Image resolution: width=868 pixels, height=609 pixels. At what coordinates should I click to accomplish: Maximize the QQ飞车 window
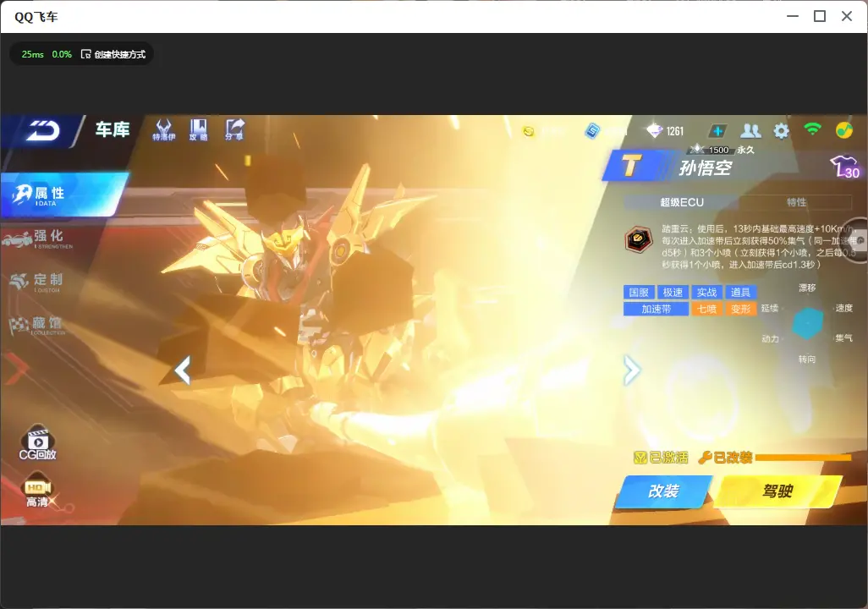click(x=820, y=16)
